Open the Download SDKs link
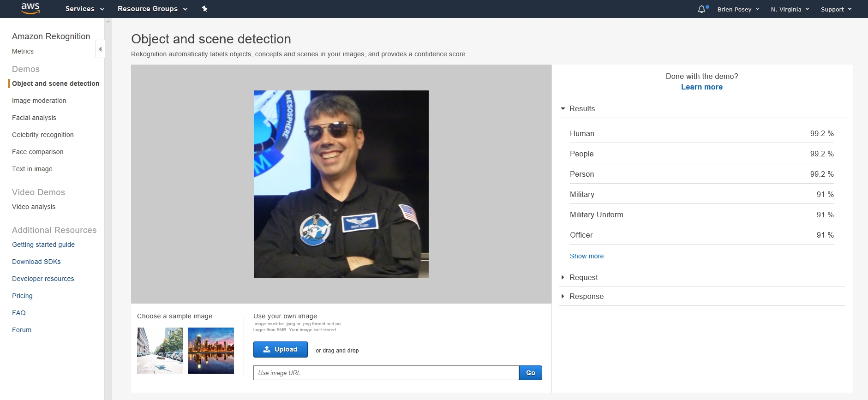Image resolution: width=868 pixels, height=400 pixels. pyautogui.click(x=36, y=262)
